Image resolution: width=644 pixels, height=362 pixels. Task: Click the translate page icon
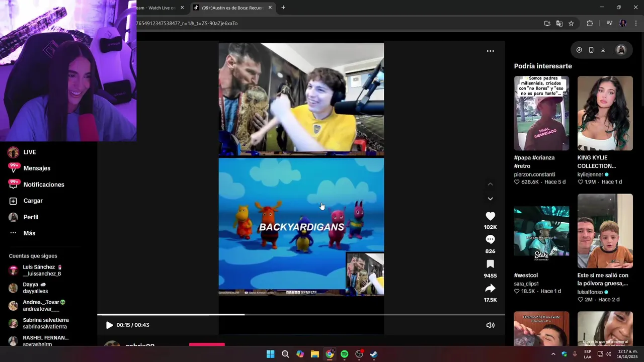click(x=559, y=23)
